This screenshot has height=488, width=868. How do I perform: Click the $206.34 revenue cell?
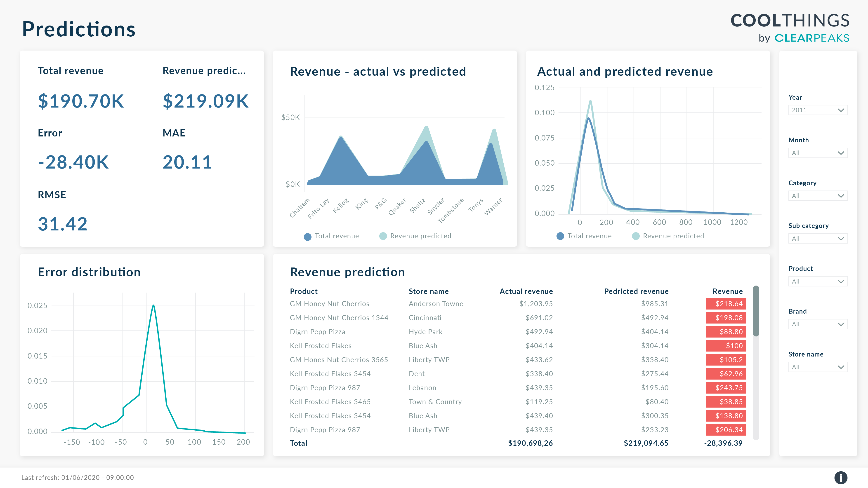coord(726,430)
